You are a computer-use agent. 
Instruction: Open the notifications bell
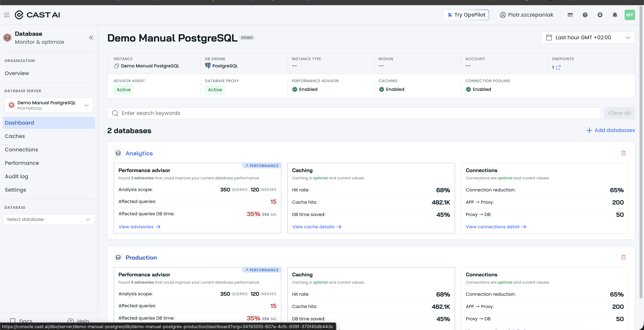pos(615,15)
